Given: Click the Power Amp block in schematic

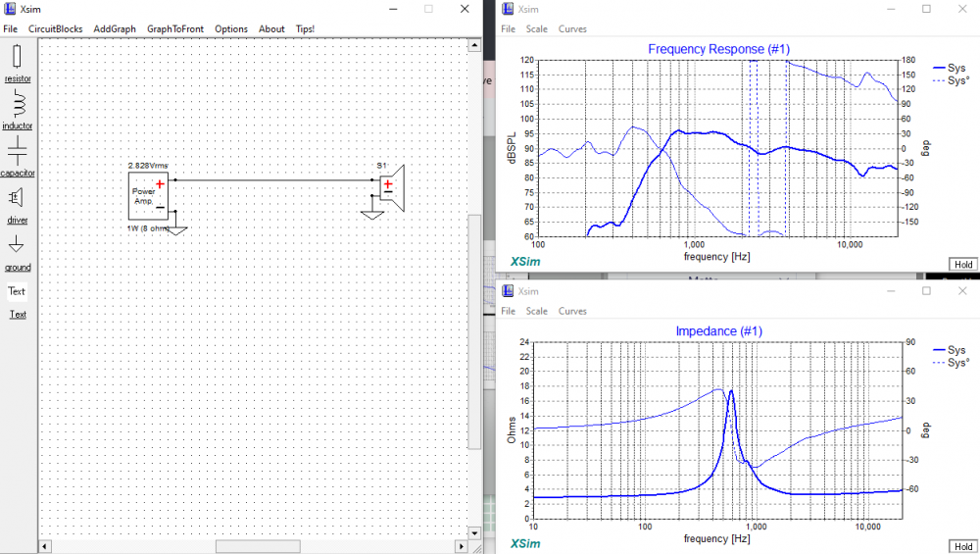Looking at the screenshot, I should tap(148, 196).
